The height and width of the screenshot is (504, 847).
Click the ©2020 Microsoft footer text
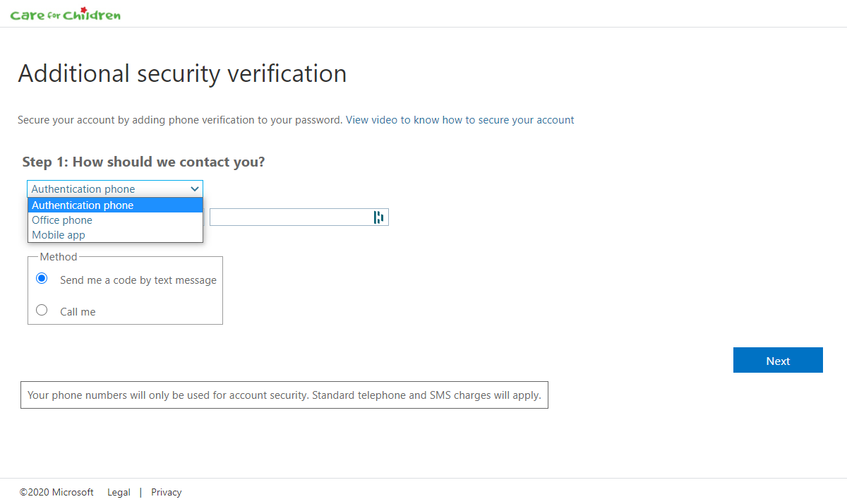[x=56, y=492]
